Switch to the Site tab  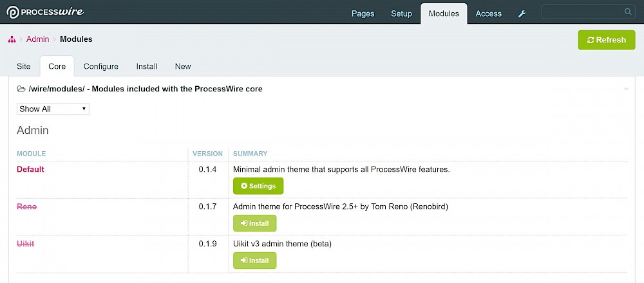pos(23,66)
